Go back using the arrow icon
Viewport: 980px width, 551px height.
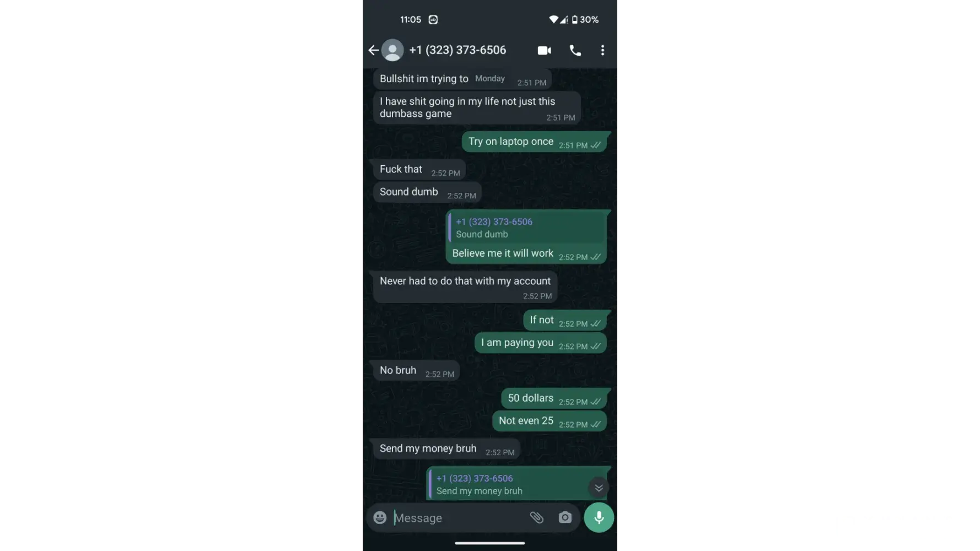373,50
